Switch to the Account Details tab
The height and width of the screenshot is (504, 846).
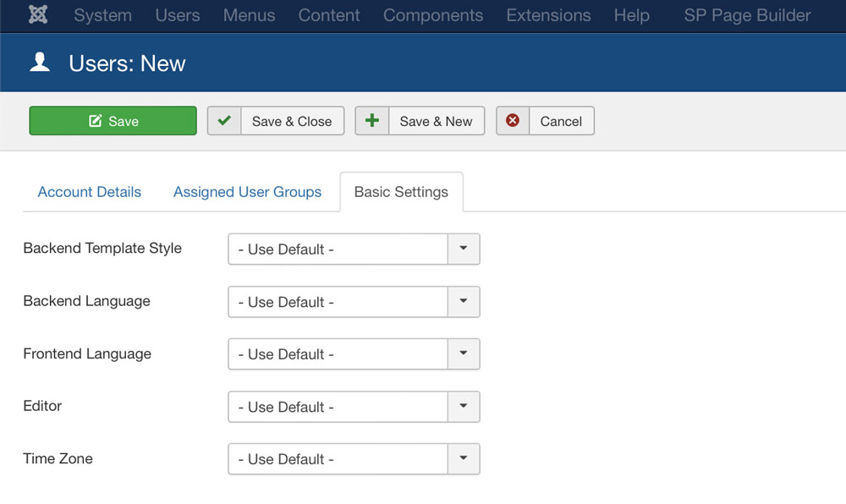pos(89,192)
